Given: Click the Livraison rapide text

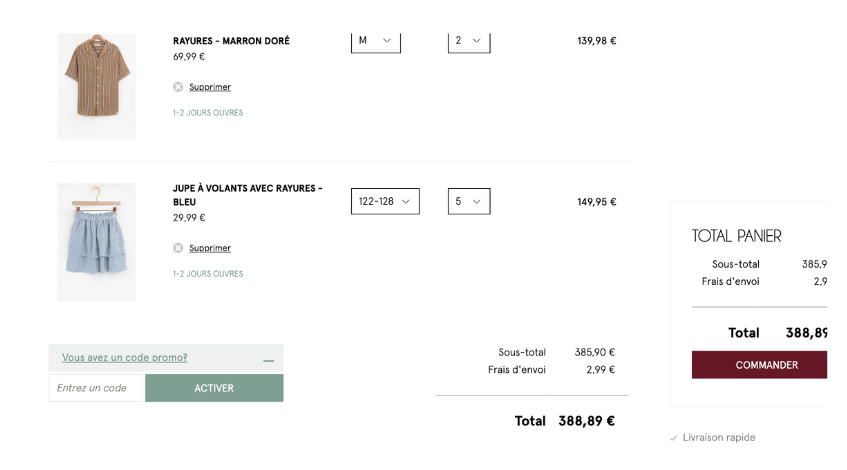Looking at the screenshot, I should pyautogui.click(x=719, y=438).
